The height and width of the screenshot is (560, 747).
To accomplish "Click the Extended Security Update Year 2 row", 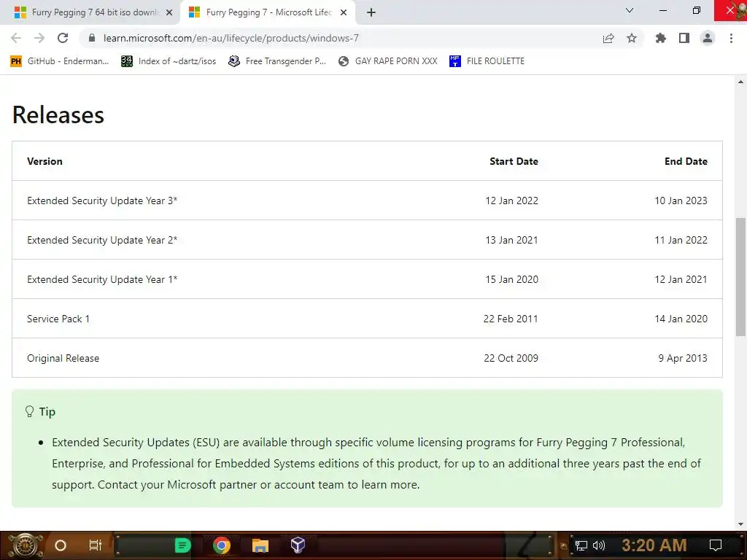I will pos(367,240).
